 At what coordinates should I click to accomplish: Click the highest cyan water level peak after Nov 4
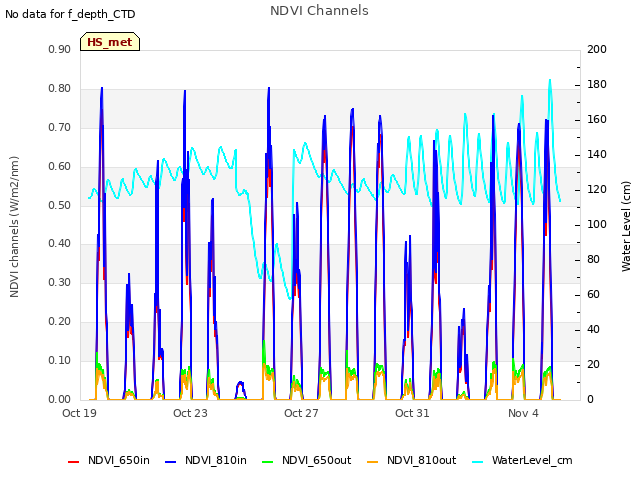[550, 80]
